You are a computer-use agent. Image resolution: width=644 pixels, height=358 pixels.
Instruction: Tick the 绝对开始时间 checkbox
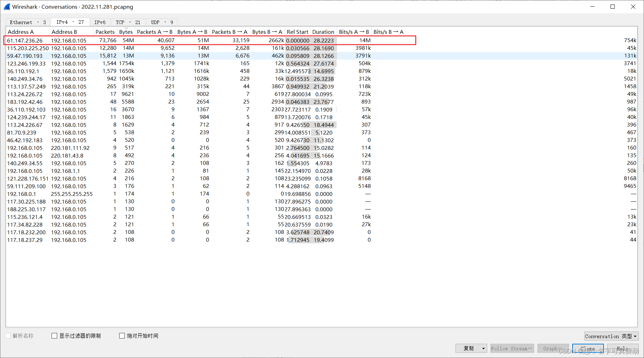pos(122,336)
